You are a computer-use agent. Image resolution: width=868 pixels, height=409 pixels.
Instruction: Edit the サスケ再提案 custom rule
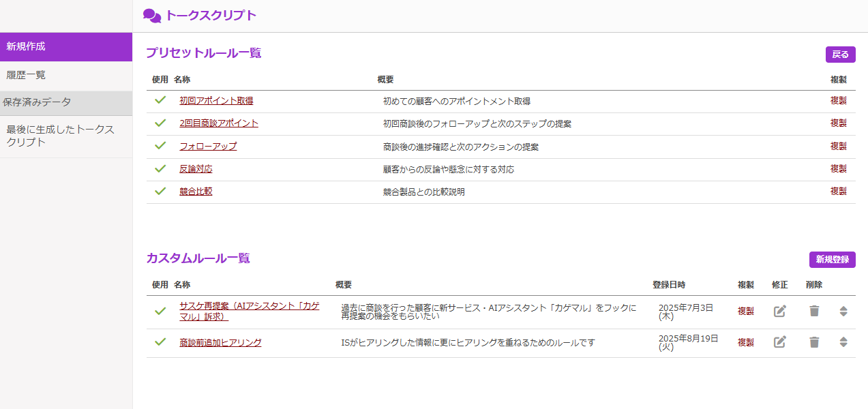(780, 312)
